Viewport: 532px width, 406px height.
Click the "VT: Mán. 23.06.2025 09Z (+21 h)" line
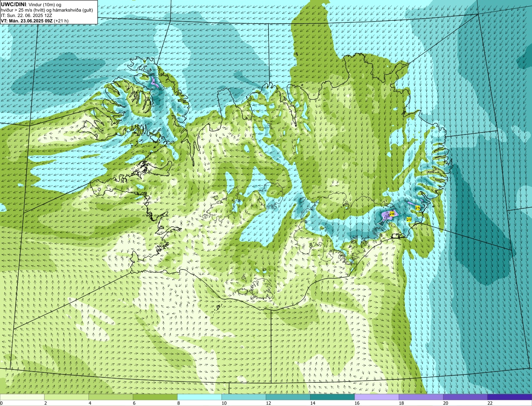coord(34,21)
